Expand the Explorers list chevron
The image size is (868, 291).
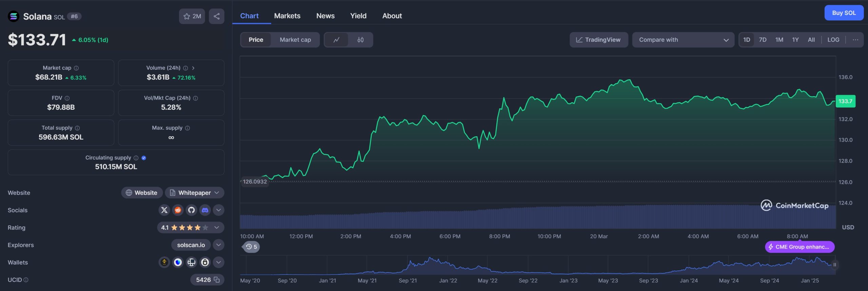[218, 245]
